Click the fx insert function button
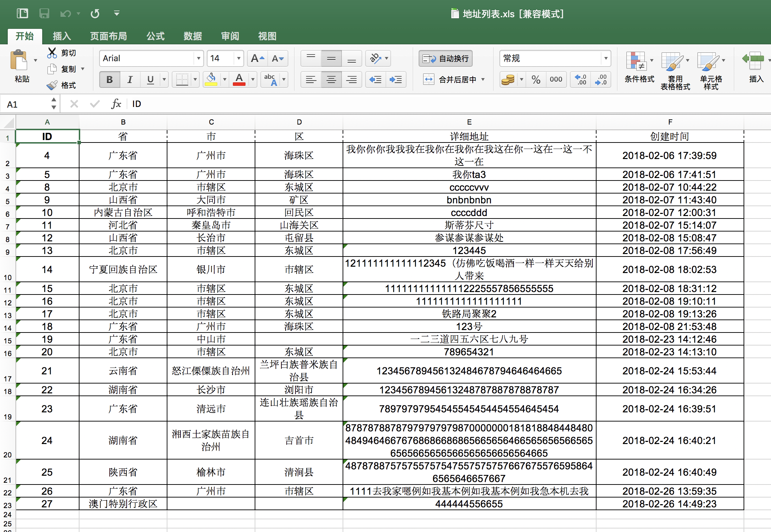This screenshot has width=771, height=532. 116,104
